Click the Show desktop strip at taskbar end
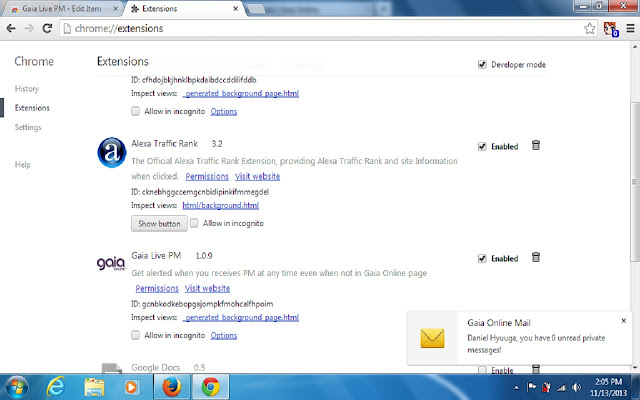This screenshot has width=640, height=400. 637,387
